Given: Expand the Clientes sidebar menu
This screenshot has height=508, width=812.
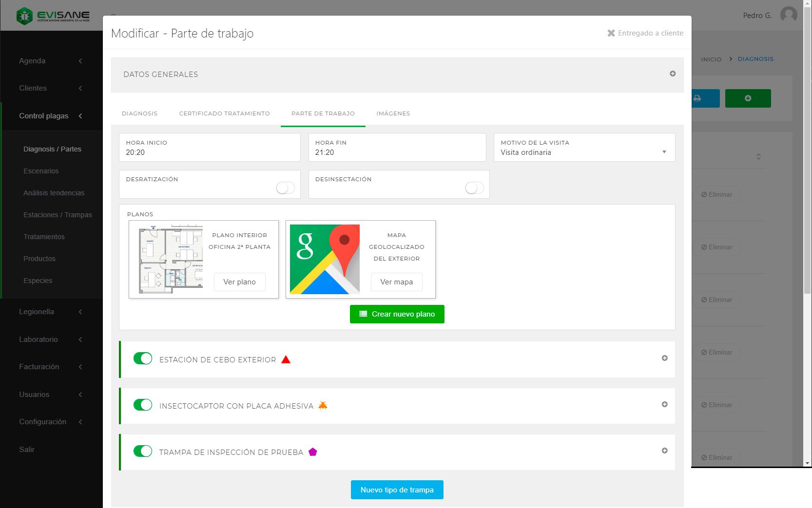Looking at the screenshot, I should click(x=51, y=88).
